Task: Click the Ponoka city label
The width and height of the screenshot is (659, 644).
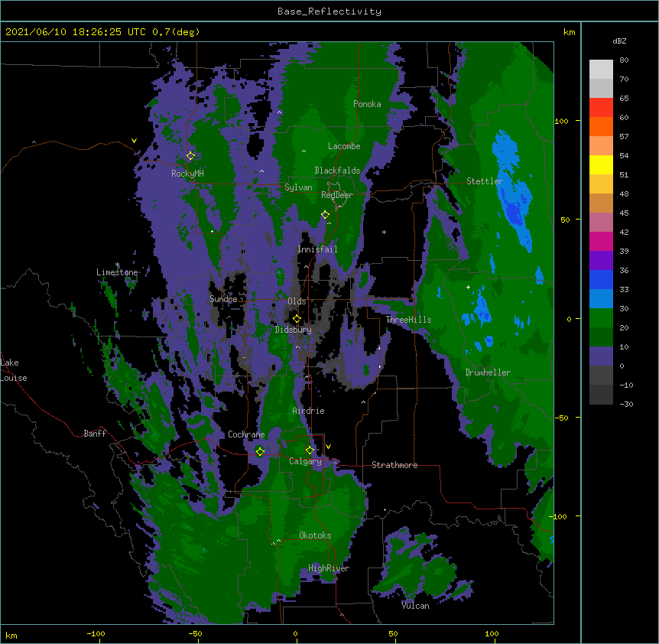Action: pos(367,104)
